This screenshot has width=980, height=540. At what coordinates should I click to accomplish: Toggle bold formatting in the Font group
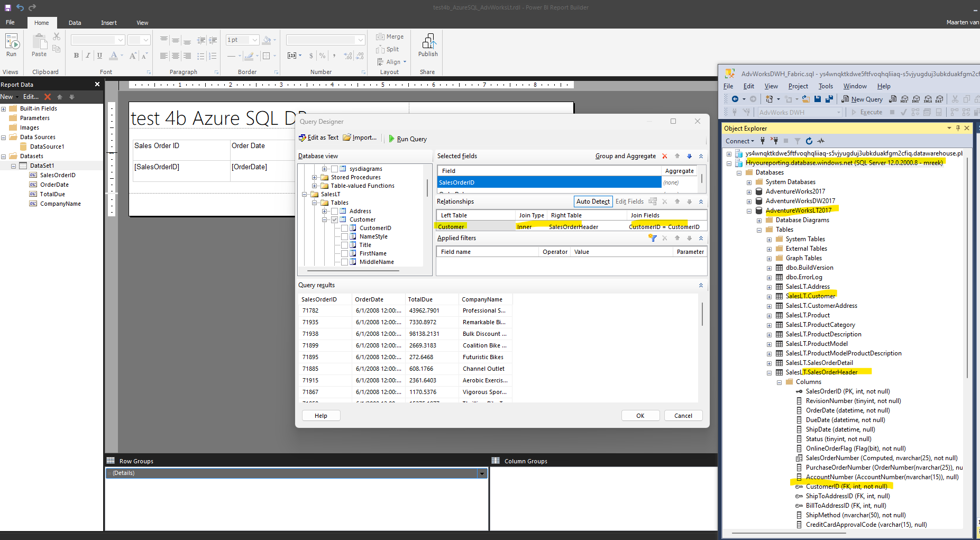76,55
